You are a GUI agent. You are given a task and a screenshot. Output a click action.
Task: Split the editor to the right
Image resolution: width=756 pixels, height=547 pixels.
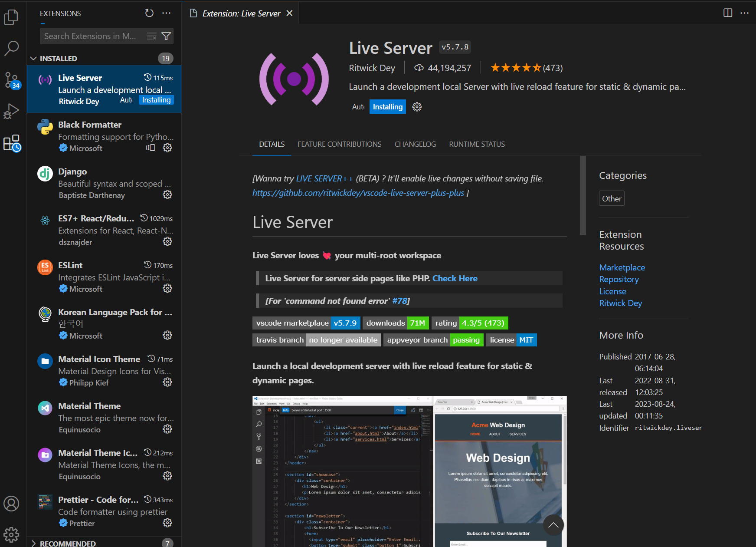coord(728,13)
